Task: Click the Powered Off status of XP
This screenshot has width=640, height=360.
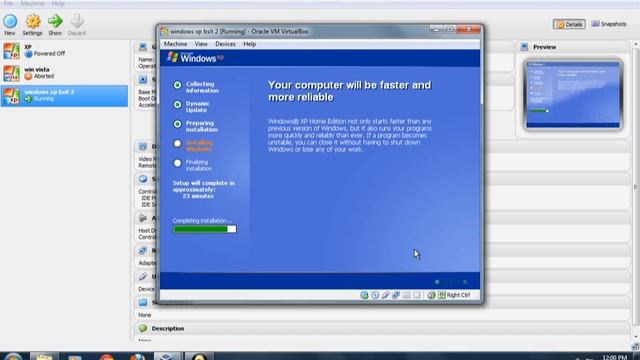Action: [49, 53]
